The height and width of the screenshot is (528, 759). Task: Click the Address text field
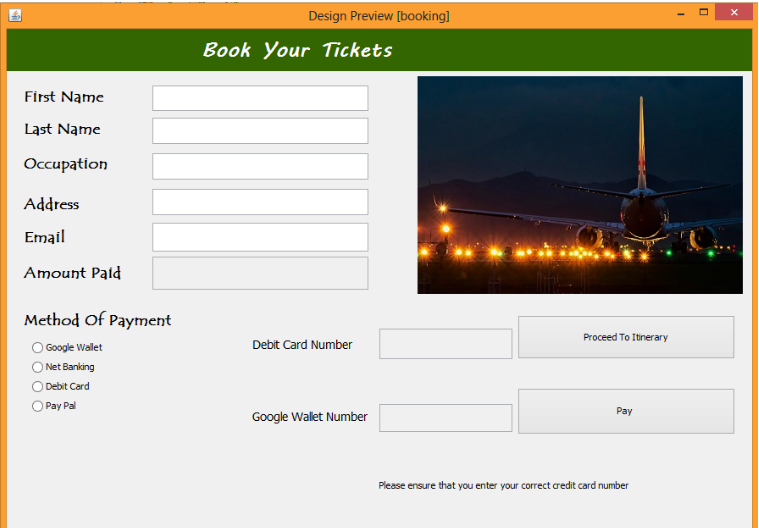260,202
